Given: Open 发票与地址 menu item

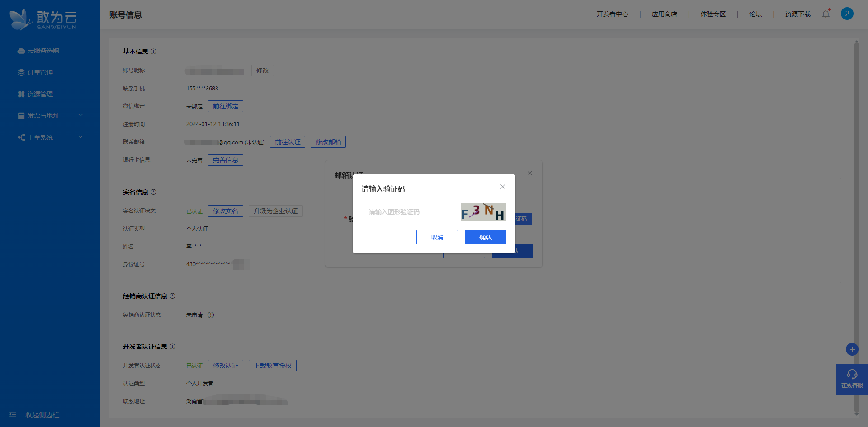Looking at the screenshot, I should 43,116.
